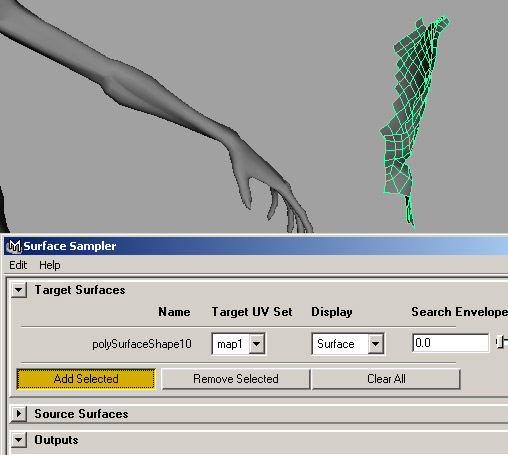Image resolution: width=508 pixels, height=455 pixels.
Task: Collapse the Target Surfaces section
Action: click(x=19, y=290)
